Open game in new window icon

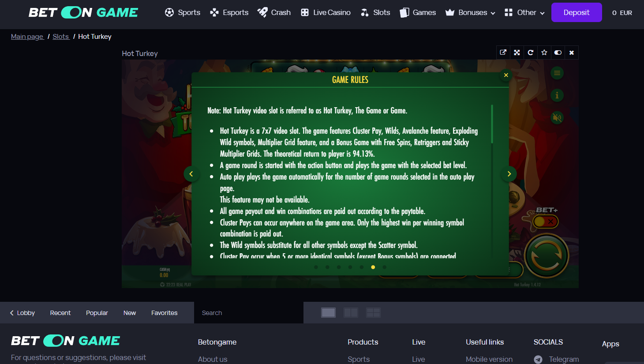[x=503, y=53]
